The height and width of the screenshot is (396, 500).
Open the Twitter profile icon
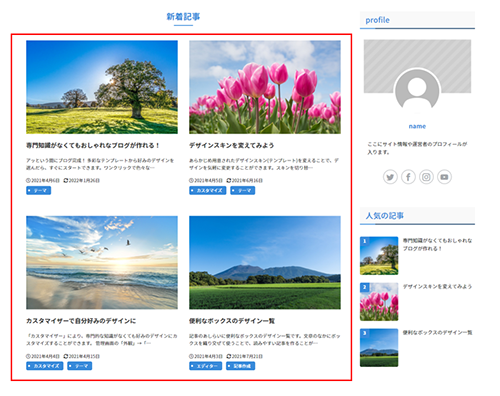coord(390,177)
